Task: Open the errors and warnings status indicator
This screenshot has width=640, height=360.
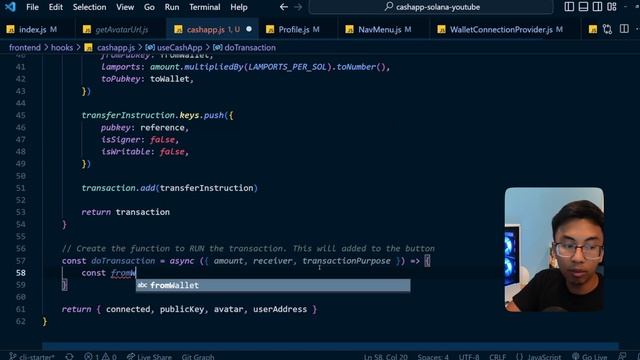Action: [x=100, y=356]
